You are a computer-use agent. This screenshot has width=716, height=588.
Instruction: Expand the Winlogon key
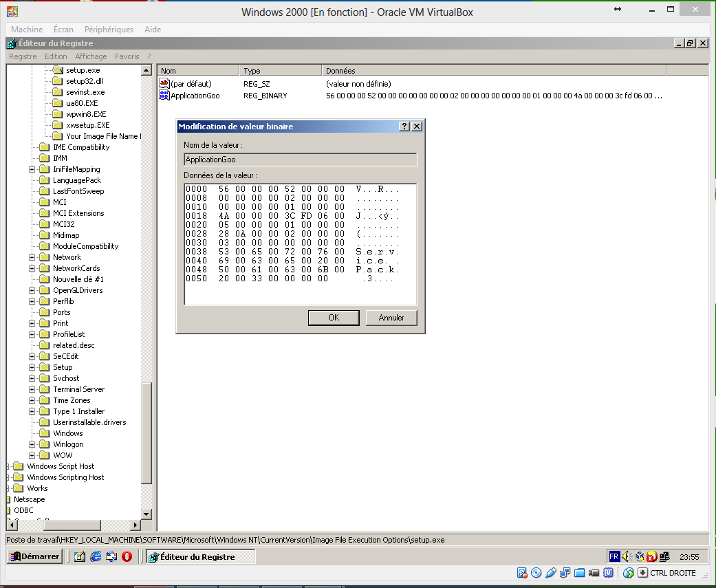click(32, 445)
